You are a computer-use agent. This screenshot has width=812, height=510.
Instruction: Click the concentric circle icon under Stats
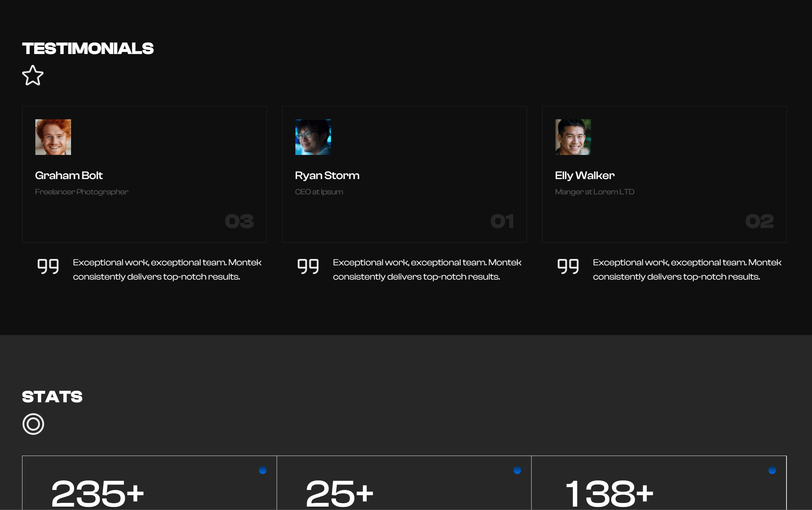pyautogui.click(x=33, y=424)
